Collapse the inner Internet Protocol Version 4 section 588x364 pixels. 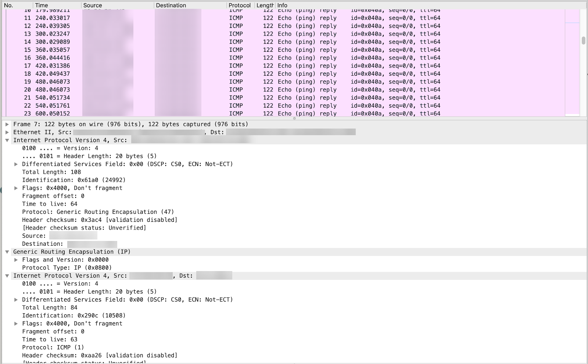click(7, 275)
